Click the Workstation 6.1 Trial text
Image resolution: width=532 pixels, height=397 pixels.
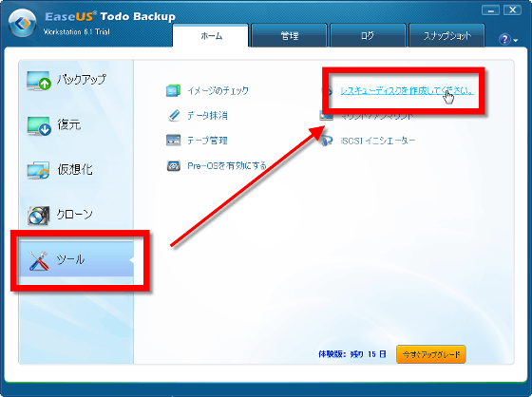coord(77,32)
